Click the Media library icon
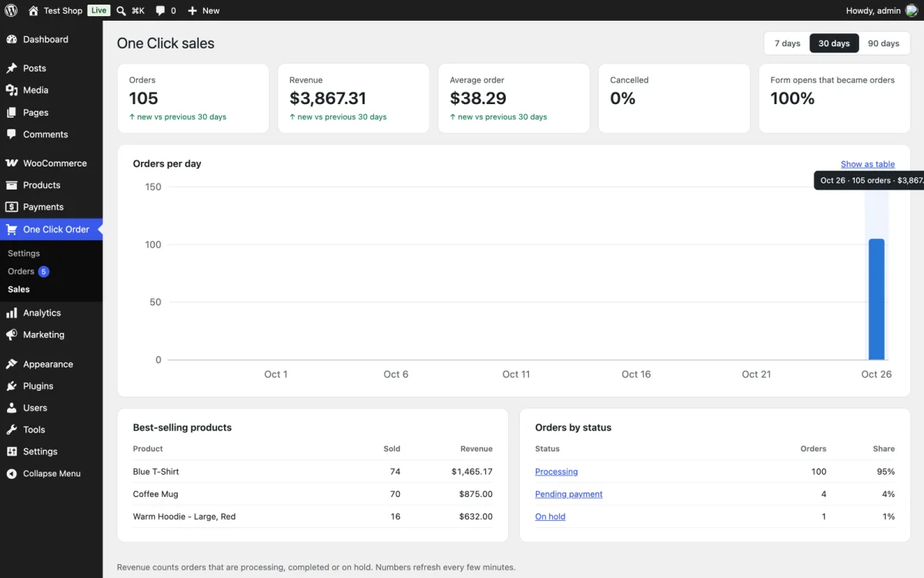 tap(12, 90)
